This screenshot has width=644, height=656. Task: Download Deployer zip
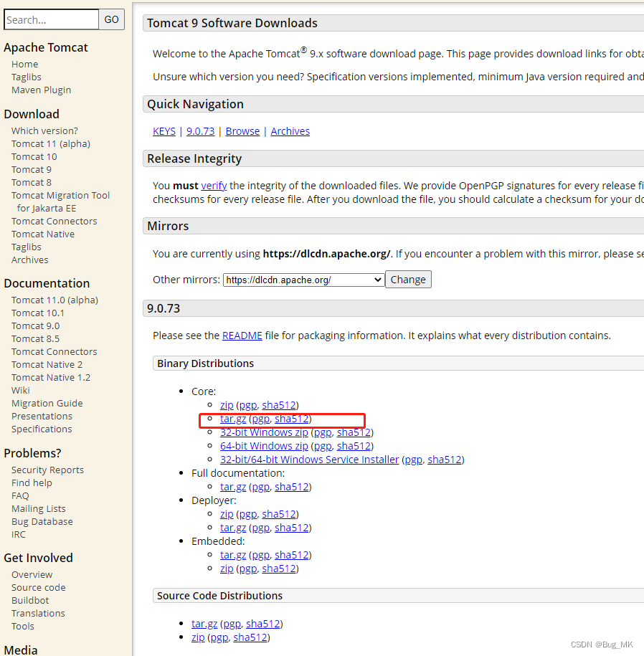coord(227,514)
